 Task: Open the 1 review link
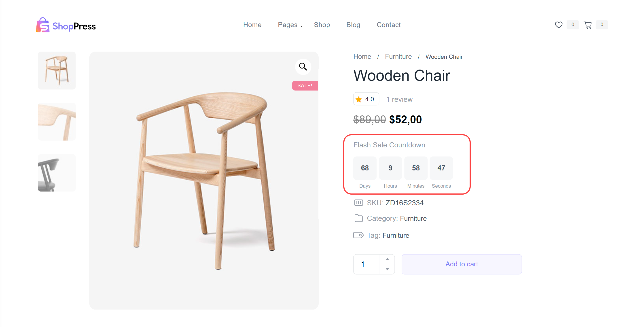pyautogui.click(x=399, y=99)
